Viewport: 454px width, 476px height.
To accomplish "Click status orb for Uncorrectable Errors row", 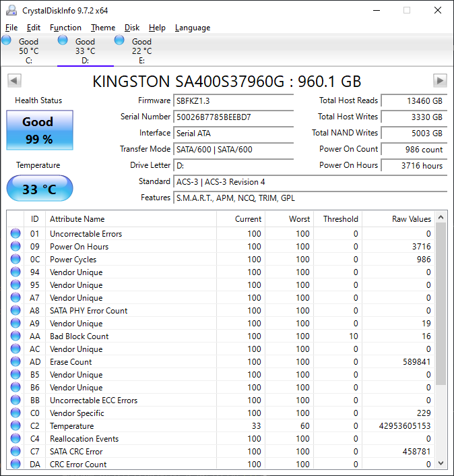I will coord(15,233).
